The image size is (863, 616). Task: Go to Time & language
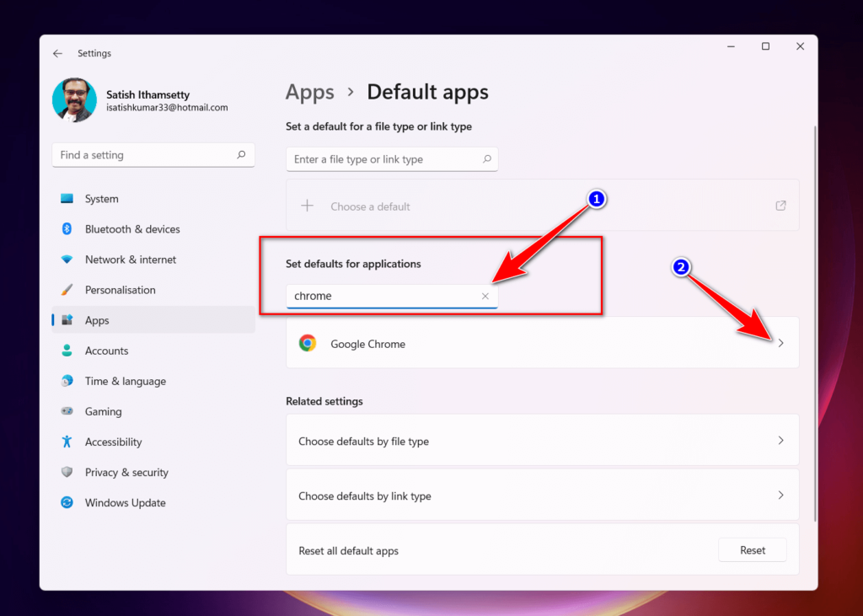(153, 381)
